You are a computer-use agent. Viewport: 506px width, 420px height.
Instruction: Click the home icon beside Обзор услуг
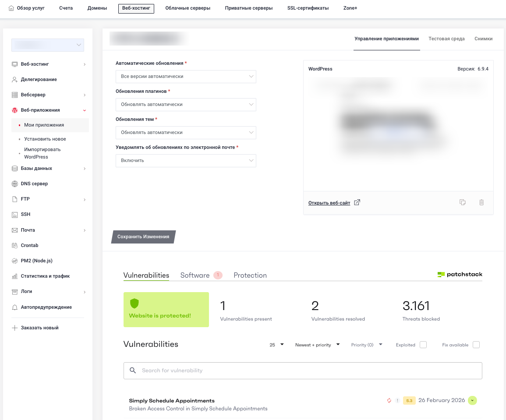pos(11,8)
